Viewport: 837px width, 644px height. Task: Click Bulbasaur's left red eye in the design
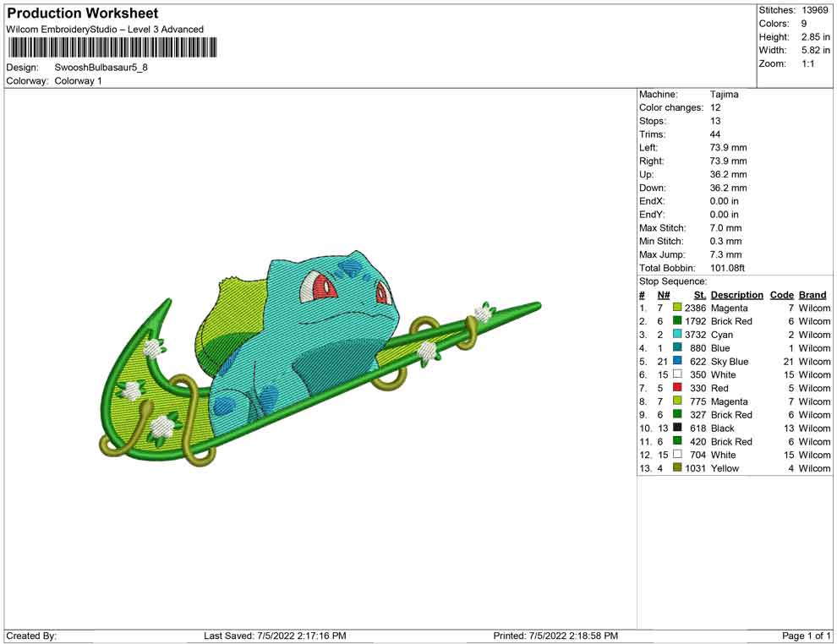click(320, 289)
